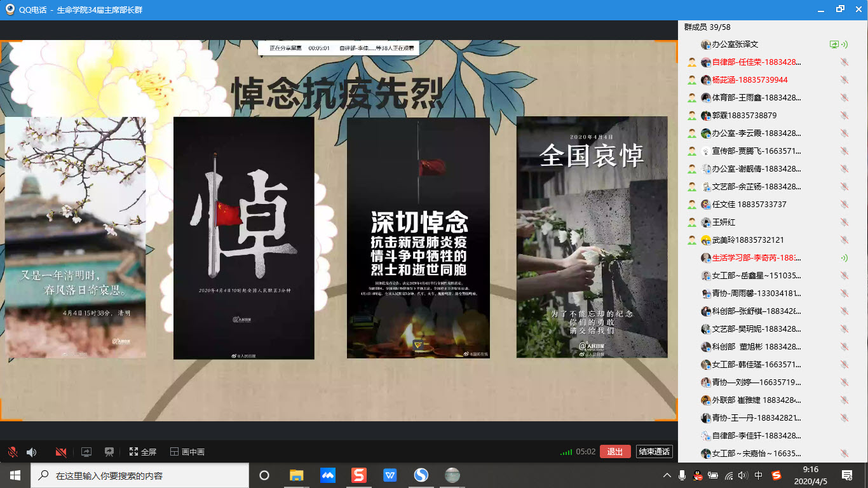Click the shared slide 全国哀悼 poster

pos(592,237)
